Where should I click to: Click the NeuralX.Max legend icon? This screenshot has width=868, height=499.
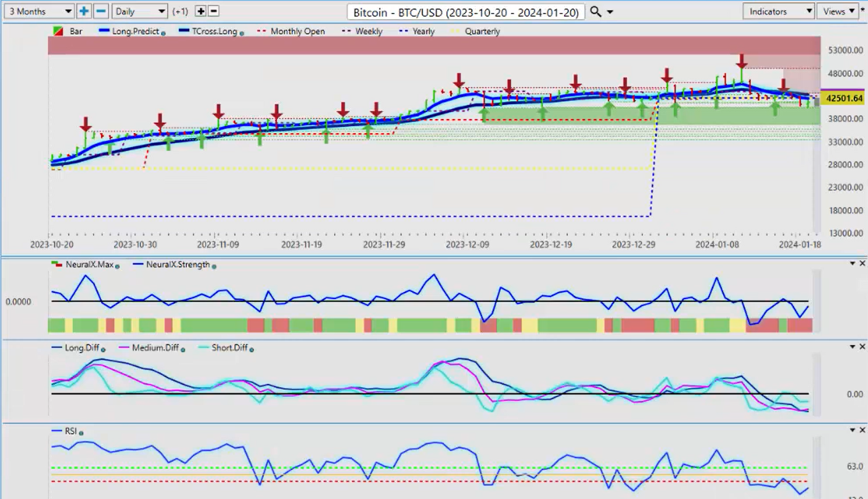coord(57,264)
